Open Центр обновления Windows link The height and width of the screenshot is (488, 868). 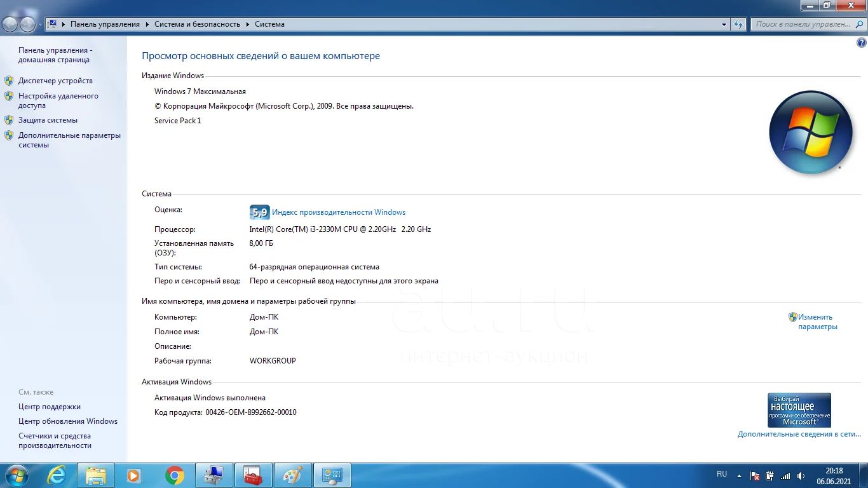(68, 421)
